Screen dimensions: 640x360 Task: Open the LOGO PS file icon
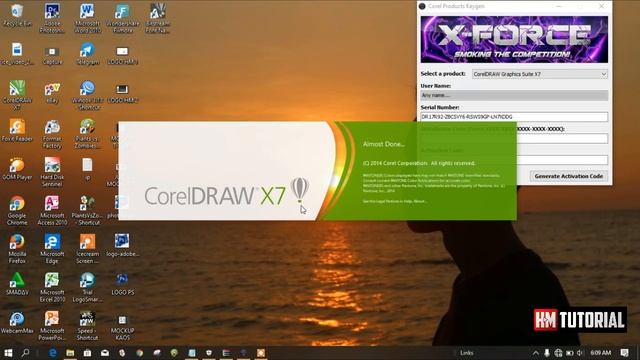(x=122, y=284)
